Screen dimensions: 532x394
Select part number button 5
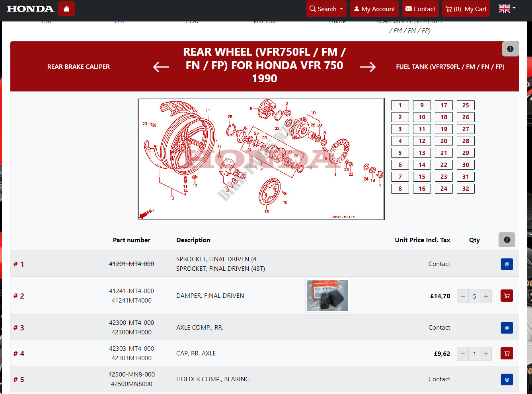pyautogui.click(x=400, y=153)
